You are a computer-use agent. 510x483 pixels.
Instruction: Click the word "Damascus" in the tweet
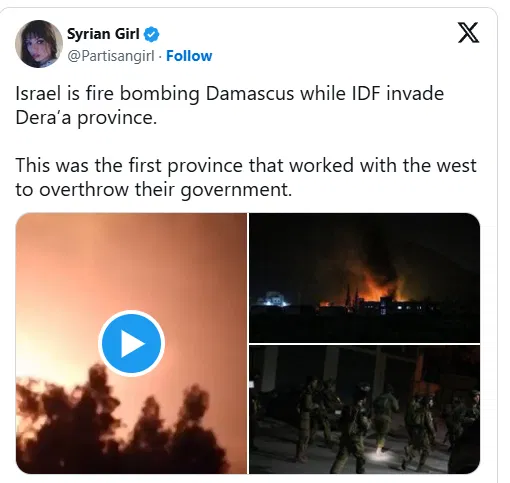click(x=250, y=94)
